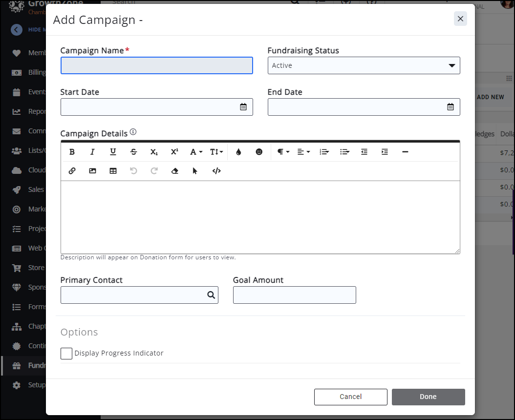The height and width of the screenshot is (420, 515).
Task: Insert a table in the editor
Action: [113, 171]
